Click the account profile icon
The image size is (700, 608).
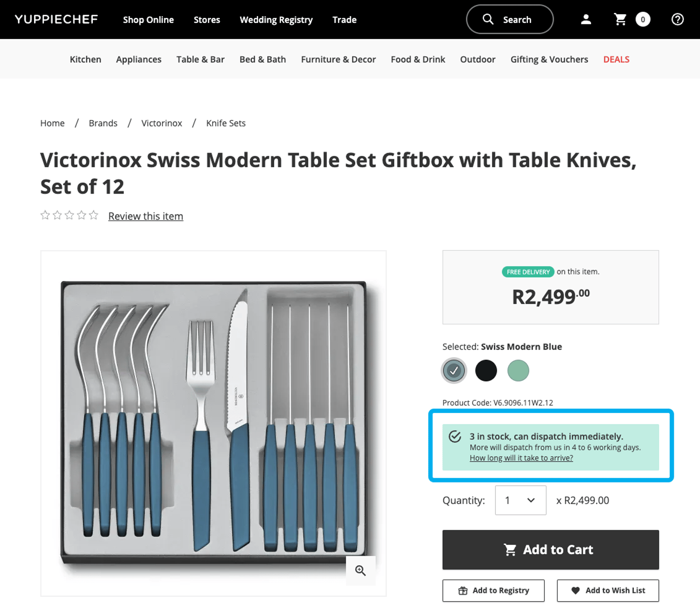(586, 19)
